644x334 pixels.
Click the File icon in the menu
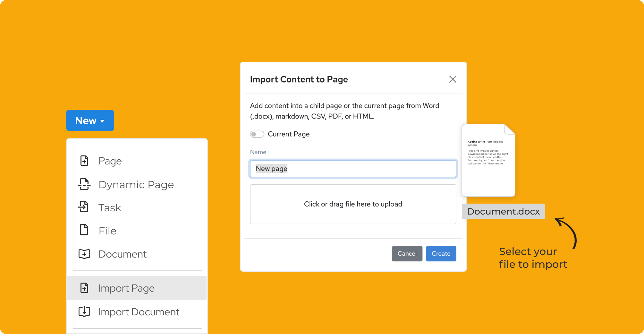pyautogui.click(x=84, y=230)
